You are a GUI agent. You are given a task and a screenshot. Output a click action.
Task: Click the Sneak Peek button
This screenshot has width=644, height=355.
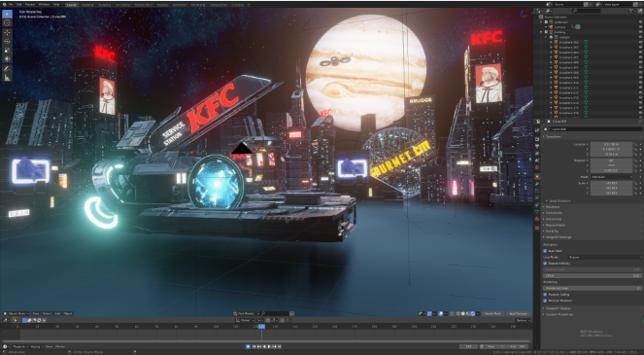492,313
